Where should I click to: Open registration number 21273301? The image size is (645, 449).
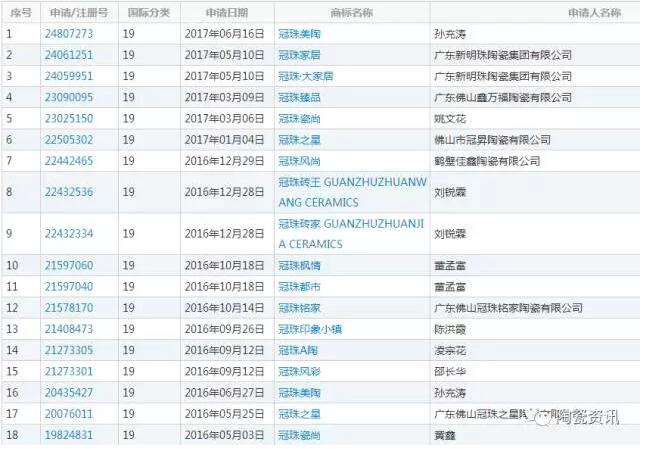click(69, 372)
